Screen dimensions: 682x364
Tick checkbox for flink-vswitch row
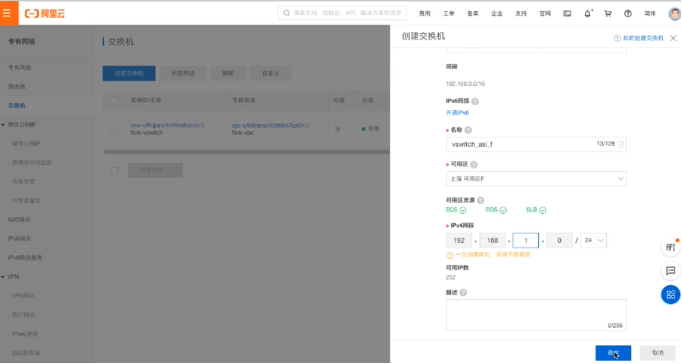pyautogui.click(x=114, y=129)
